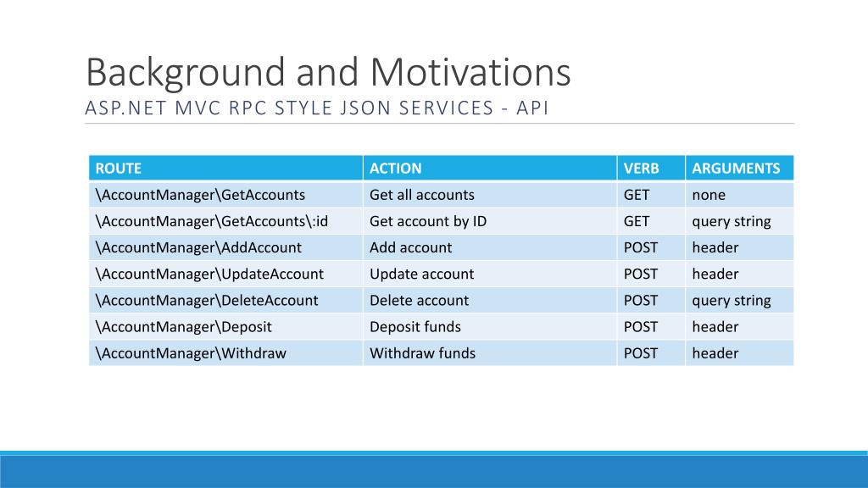This screenshot has height=488, width=868.
Task: Select the \AccountManager\GetAccounts\:id route cell
Action: [225, 221]
